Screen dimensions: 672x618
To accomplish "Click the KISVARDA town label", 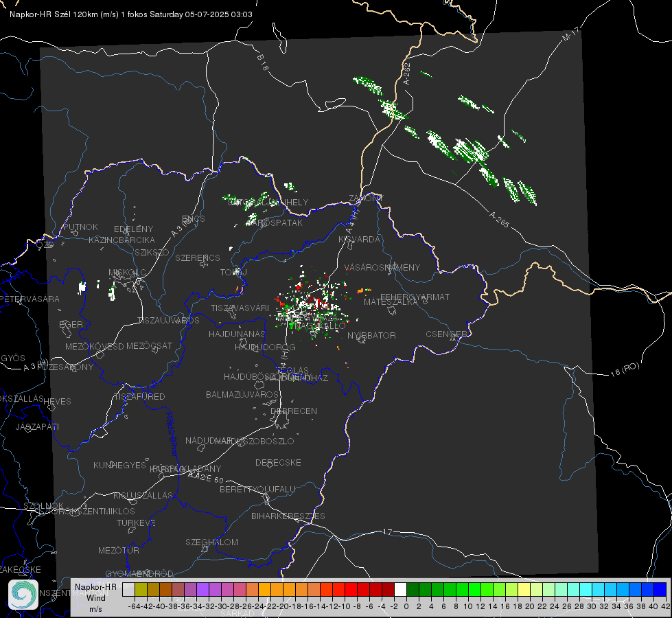I will click(x=359, y=240).
